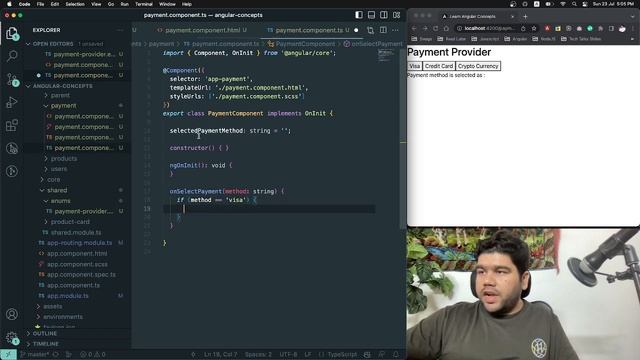Viewport: 640px width, 360px height.
Task: Open the File menu
Action: point(40,4)
